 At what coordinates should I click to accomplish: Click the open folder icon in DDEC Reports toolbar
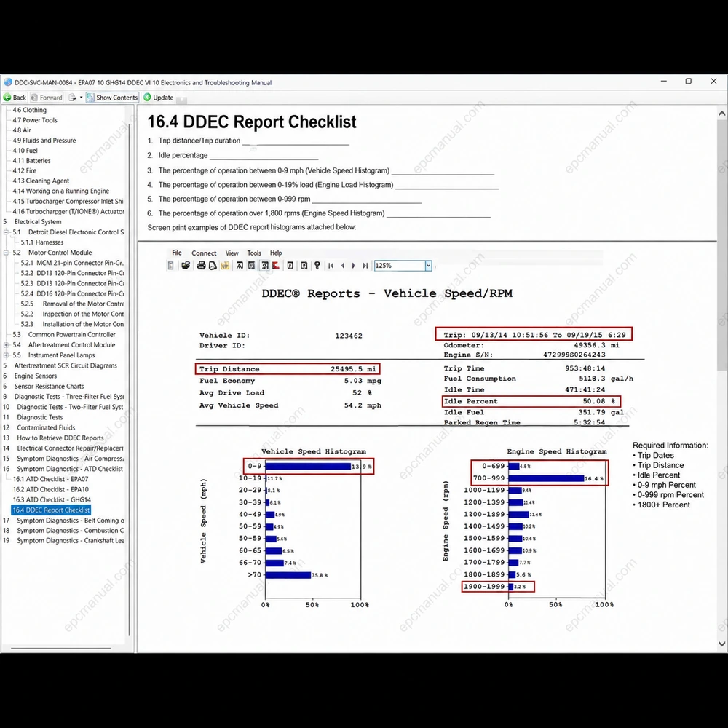(x=186, y=266)
